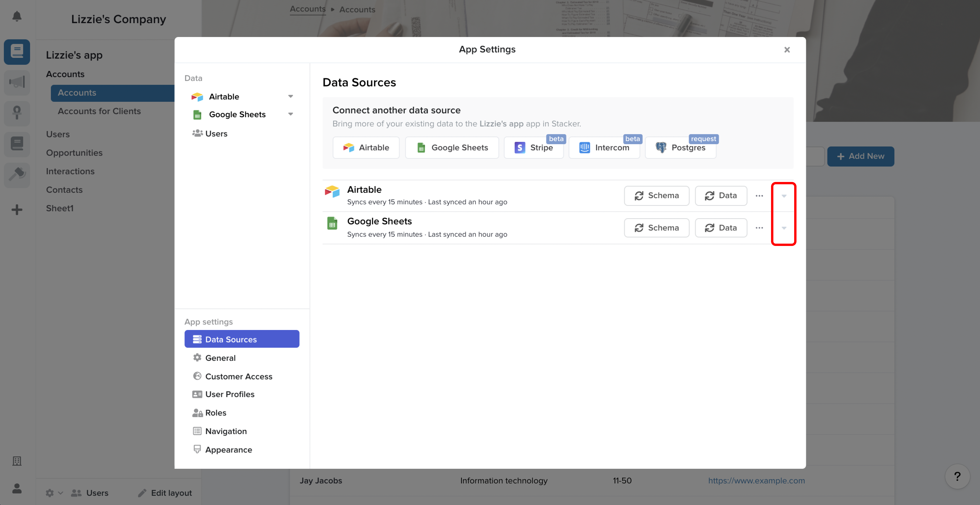Screen dimensions: 980x505
Task: Open the help question mark button
Action: tap(957, 476)
